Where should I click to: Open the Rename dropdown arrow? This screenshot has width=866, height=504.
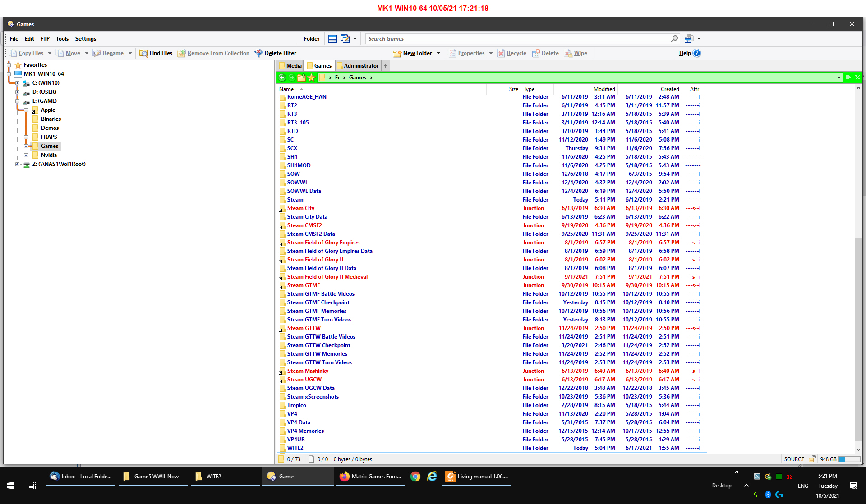[130, 53]
